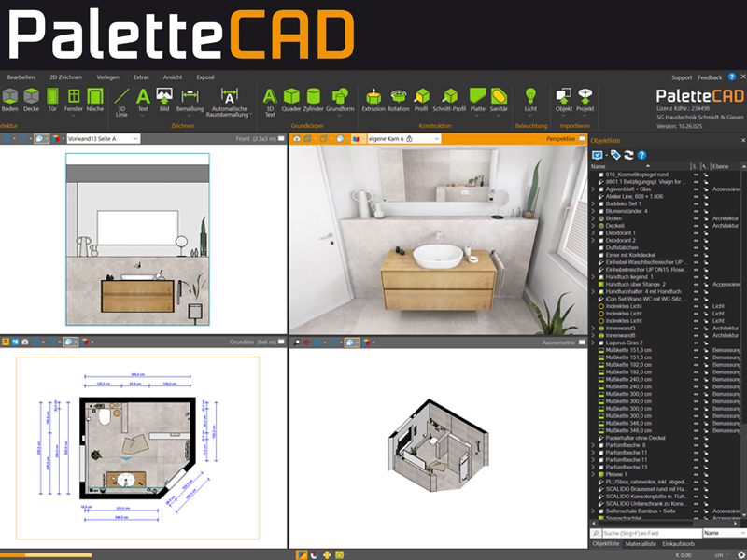This screenshot has height=560, width=747.
Task: Insert a Licht light source
Action: pos(530,100)
